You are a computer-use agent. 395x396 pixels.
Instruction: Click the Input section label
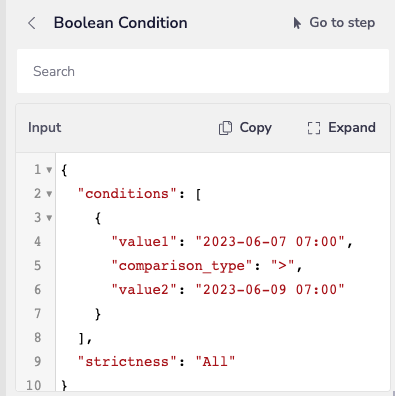(x=44, y=128)
